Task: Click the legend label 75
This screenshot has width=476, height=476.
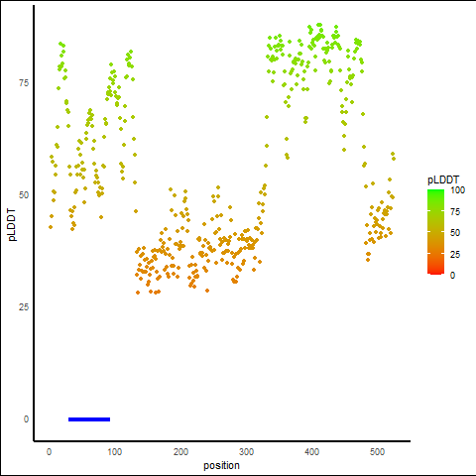Action: tap(455, 212)
